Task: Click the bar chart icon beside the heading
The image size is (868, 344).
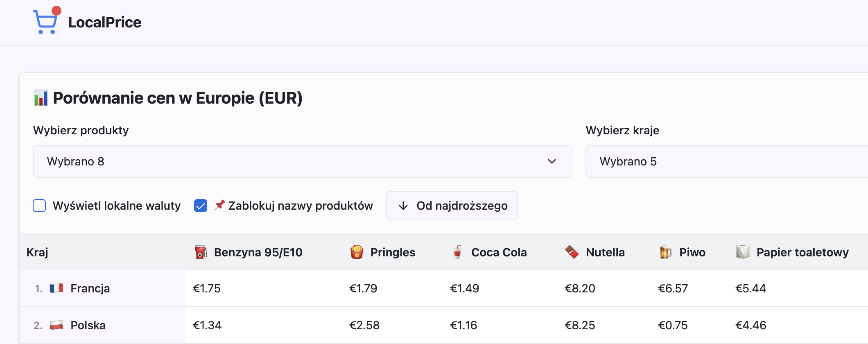Action: pyautogui.click(x=41, y=98)
